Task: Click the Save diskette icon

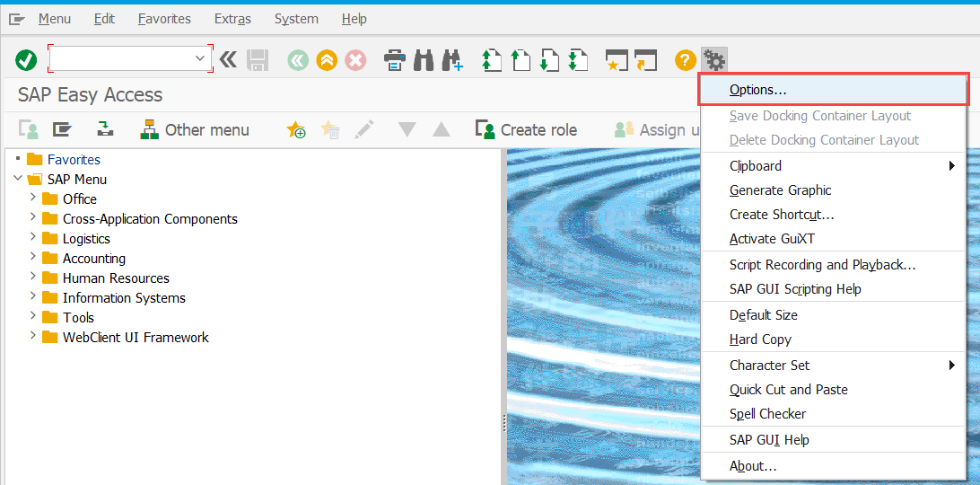Action: pos(258,61)
